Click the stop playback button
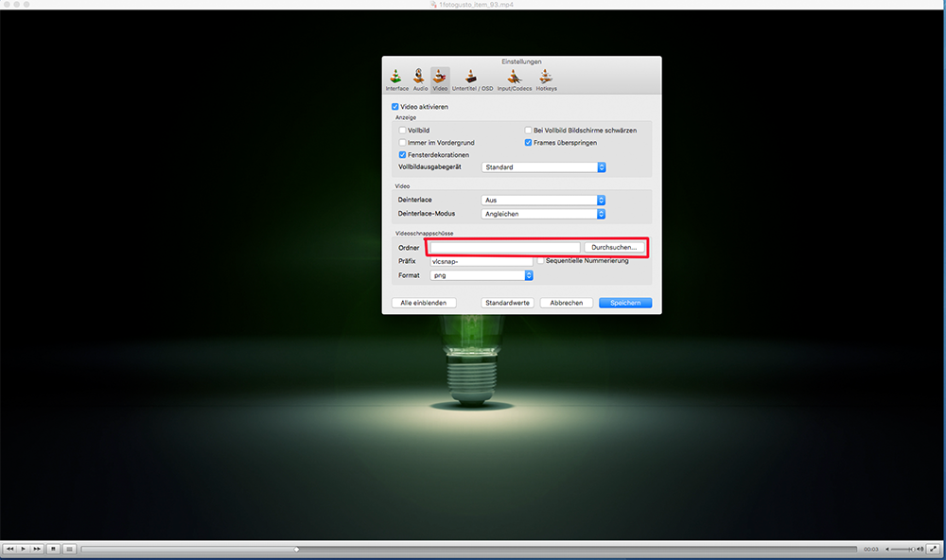Viewport: 946px width, 560px height. click(x=54, y=549)
